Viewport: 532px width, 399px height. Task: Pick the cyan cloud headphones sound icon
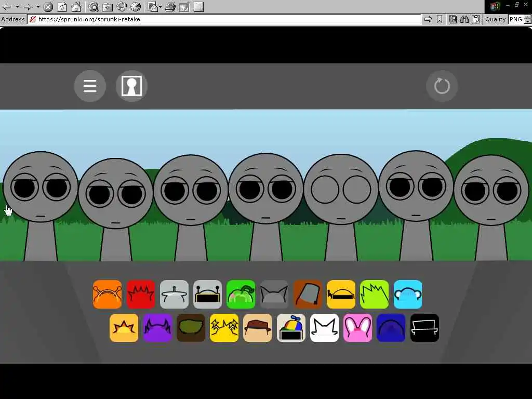408,294
